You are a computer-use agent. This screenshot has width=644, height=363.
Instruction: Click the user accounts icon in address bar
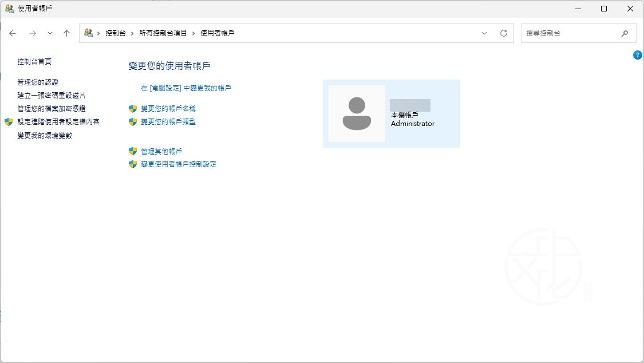tap(88, 33)
